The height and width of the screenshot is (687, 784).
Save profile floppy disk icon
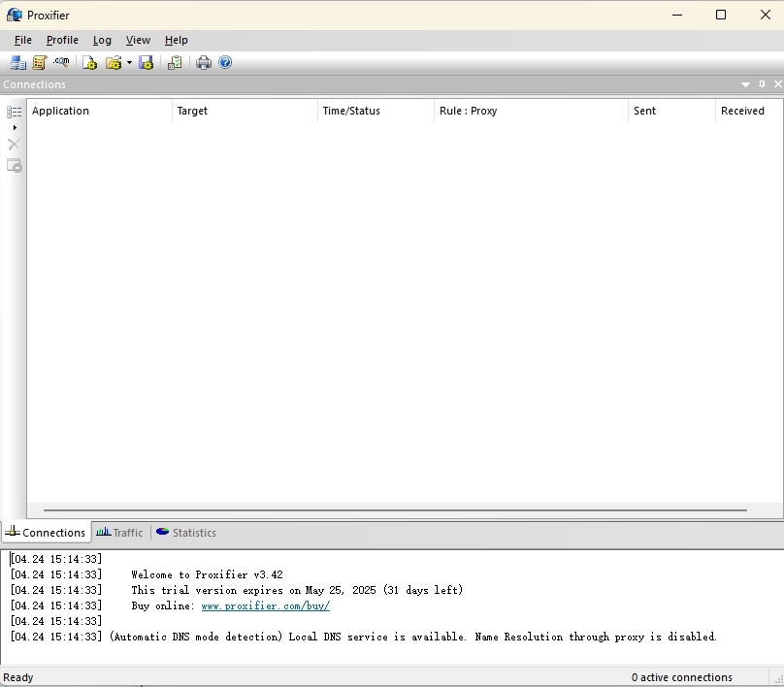(146, 62)
